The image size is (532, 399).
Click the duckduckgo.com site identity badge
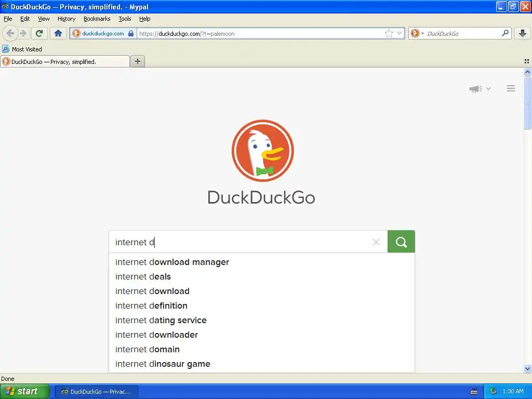point(103,33)
